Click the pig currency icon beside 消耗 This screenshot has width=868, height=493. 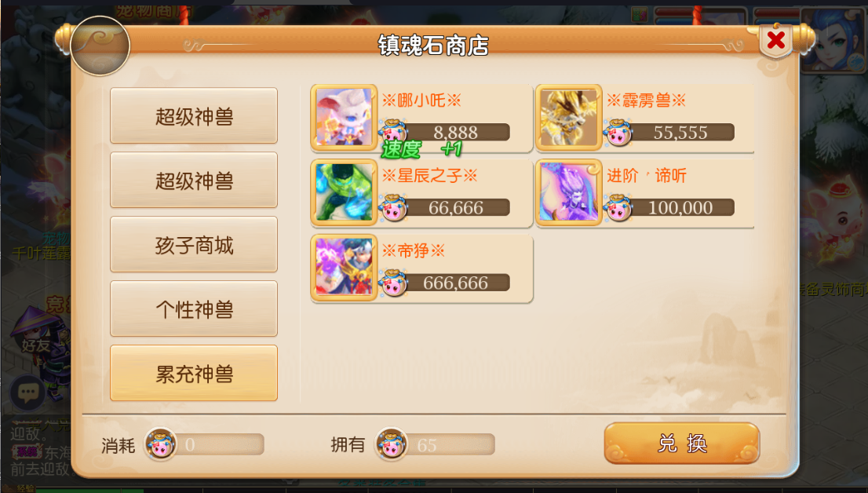coord(161,444)
